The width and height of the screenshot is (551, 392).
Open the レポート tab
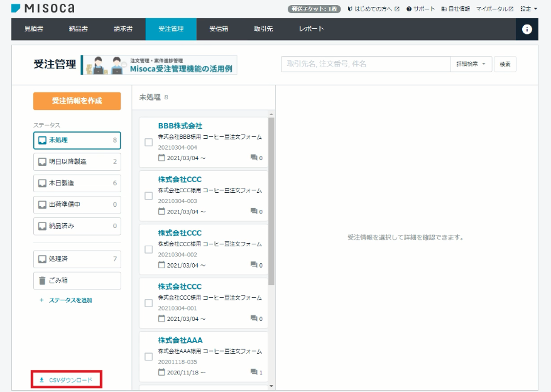(311, 29)
